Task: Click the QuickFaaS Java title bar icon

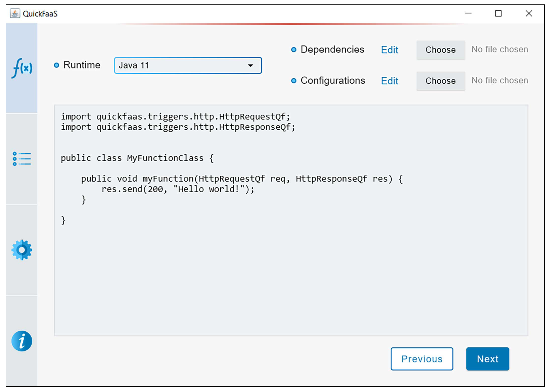Action: pyautogui.click(x=15, y=14)
